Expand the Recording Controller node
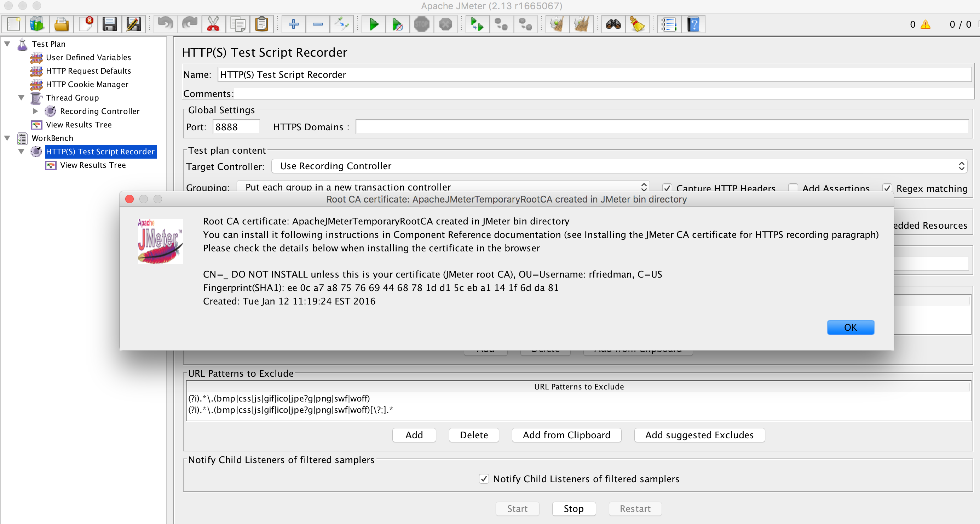The width and height of the screenshot is (980, 524). click(x=35, y=111)
